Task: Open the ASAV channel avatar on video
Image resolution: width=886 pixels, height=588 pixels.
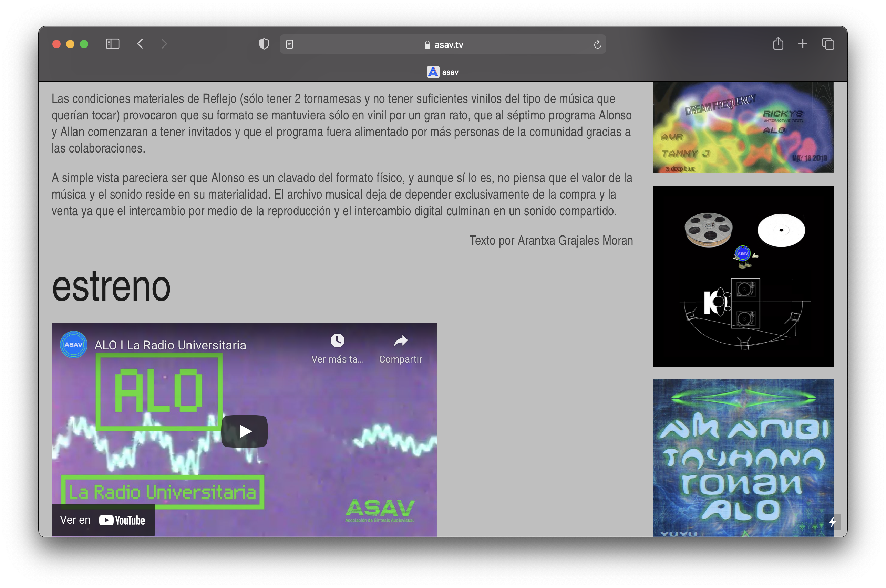Action: click(74, 345)
